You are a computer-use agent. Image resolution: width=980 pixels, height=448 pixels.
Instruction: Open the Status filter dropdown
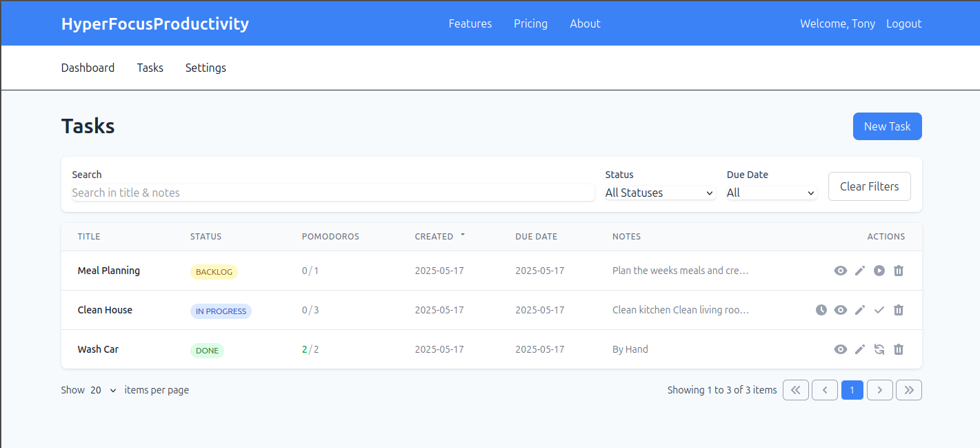[660, 193]
